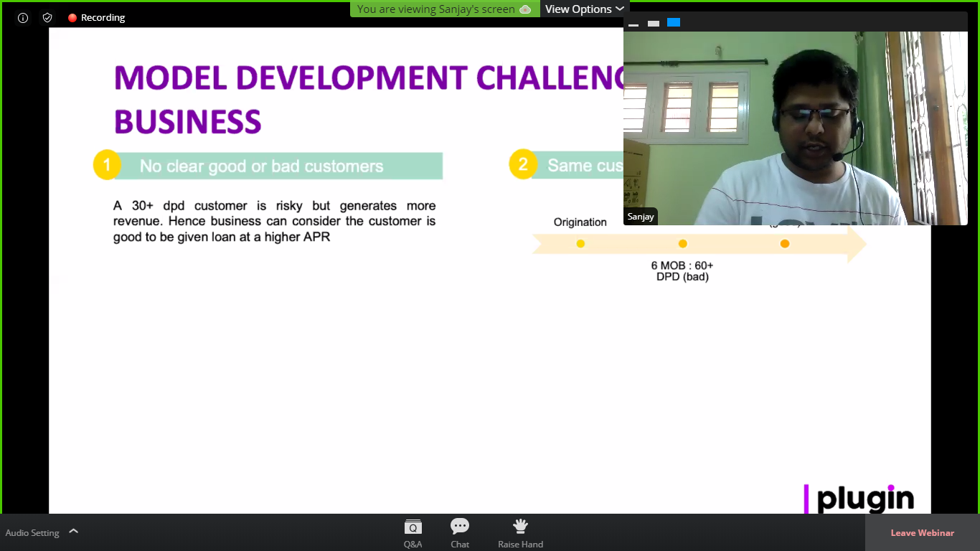Hide the video panel with the minimize bar
The image size is (980, 551).
tap(633, 24)
